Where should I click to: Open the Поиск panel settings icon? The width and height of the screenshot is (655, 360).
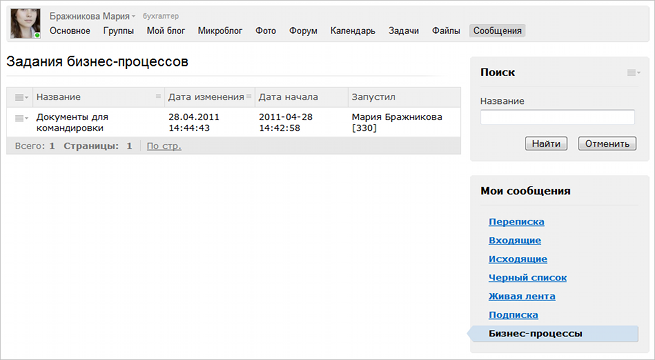[x=634, y=73]
